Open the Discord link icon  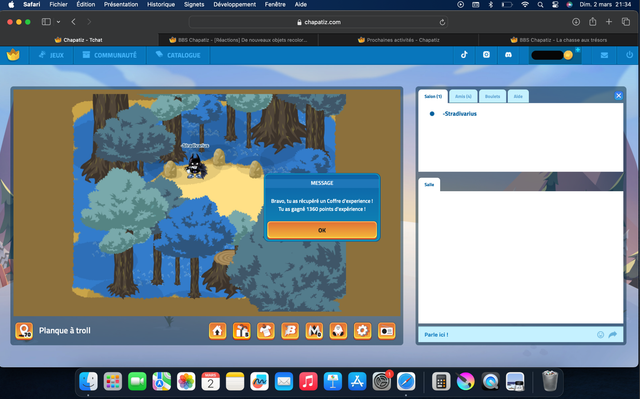coord(508,55)
